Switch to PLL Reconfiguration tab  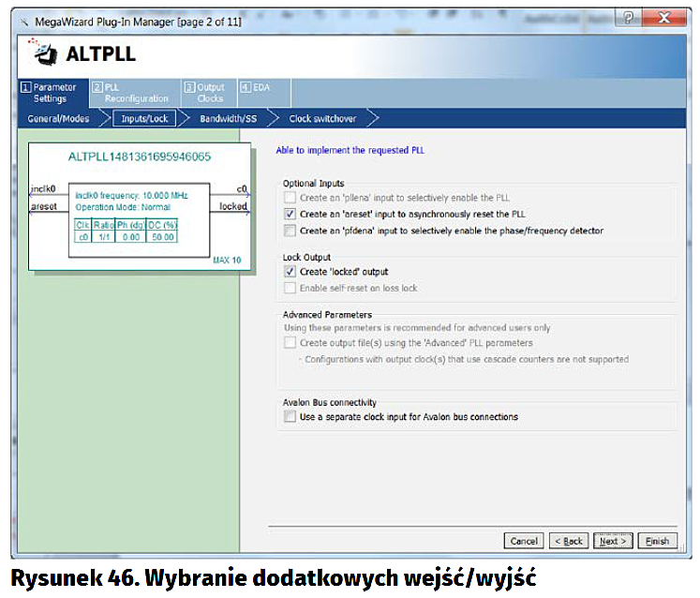pyautogui.click(x=129, y=93)
